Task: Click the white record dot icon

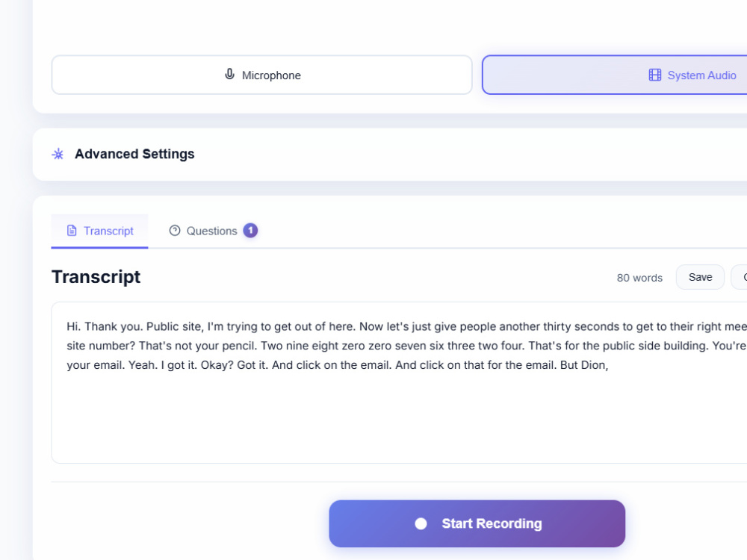Action: (421, 523)
